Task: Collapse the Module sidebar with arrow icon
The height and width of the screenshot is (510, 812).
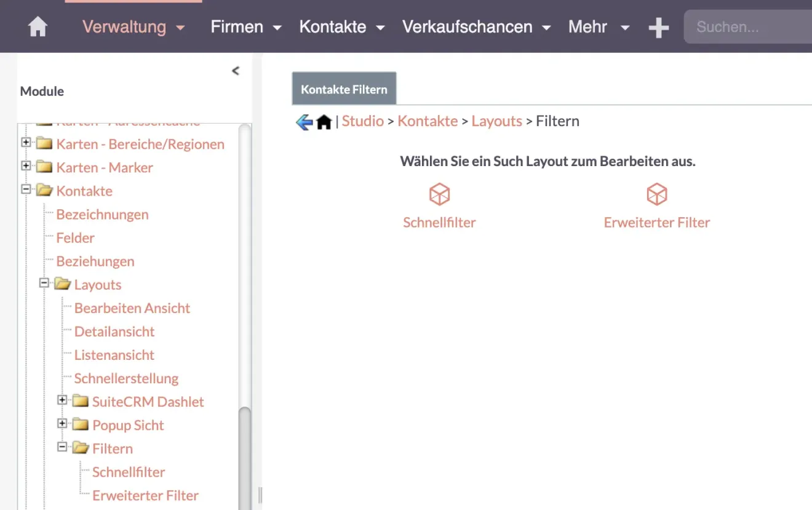Action: click(235, 71)
